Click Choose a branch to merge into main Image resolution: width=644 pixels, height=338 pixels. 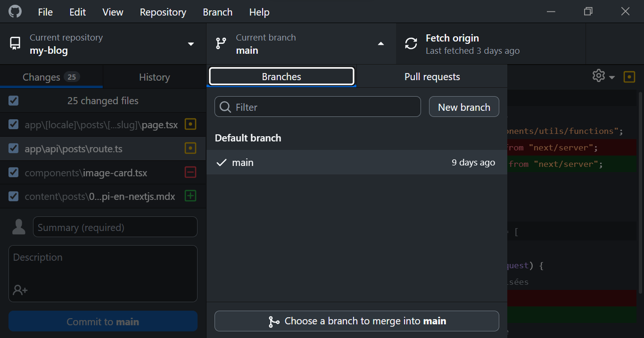point(356,321)
